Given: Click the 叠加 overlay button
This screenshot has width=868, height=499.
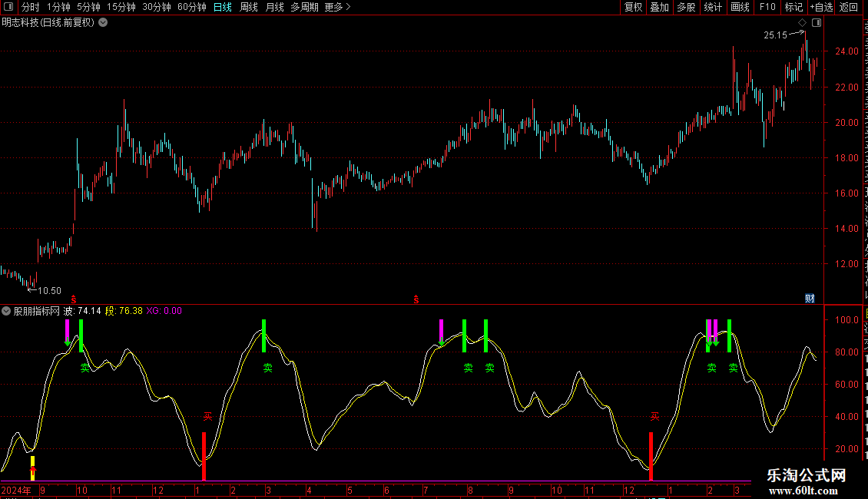Looking at the screenshot, I should pos(659,7).
